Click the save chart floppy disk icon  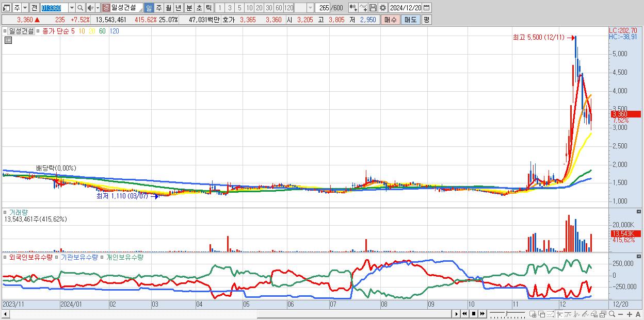373,8
